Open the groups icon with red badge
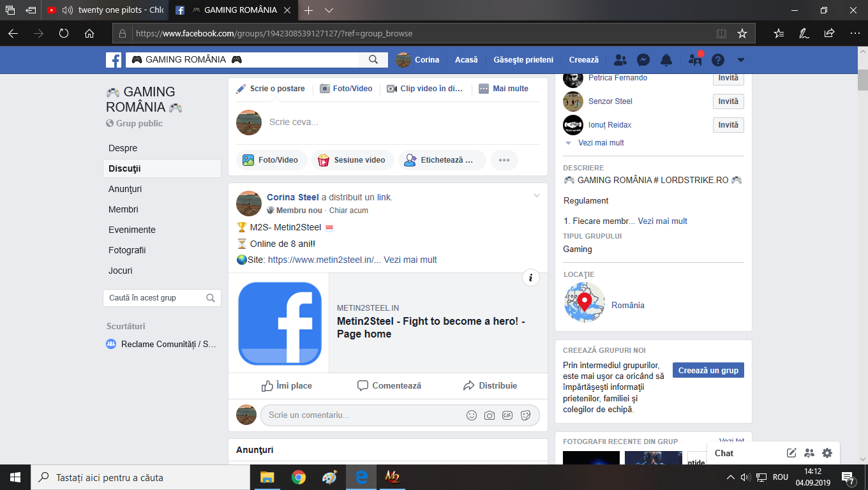The height and width of the screenshot is (490, 868). 695,60
